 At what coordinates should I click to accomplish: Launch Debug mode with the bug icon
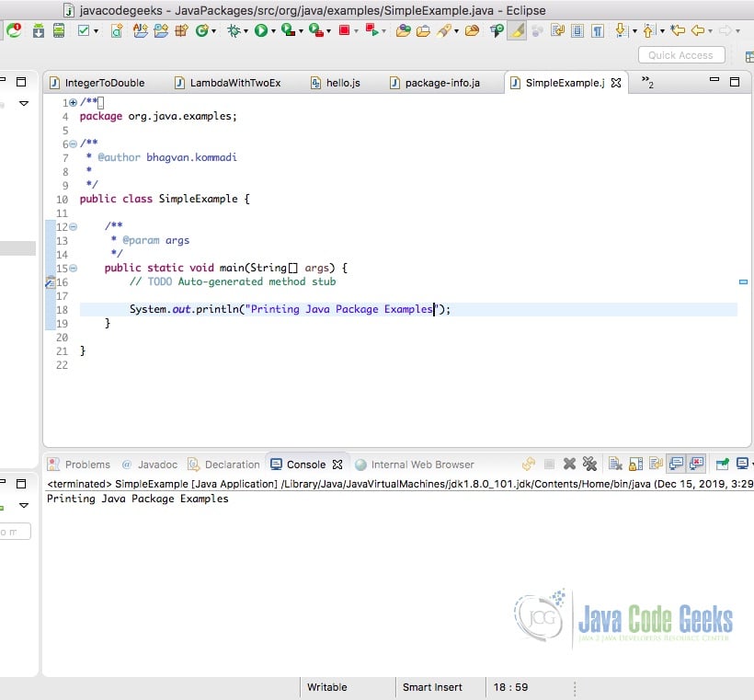tap(232, 30)
